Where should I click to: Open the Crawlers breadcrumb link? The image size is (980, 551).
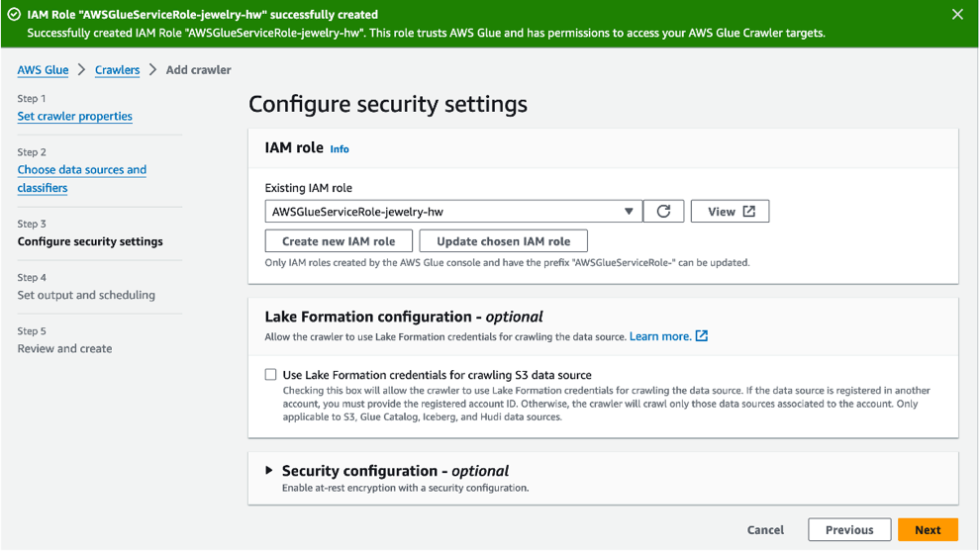tap(118, 70)
